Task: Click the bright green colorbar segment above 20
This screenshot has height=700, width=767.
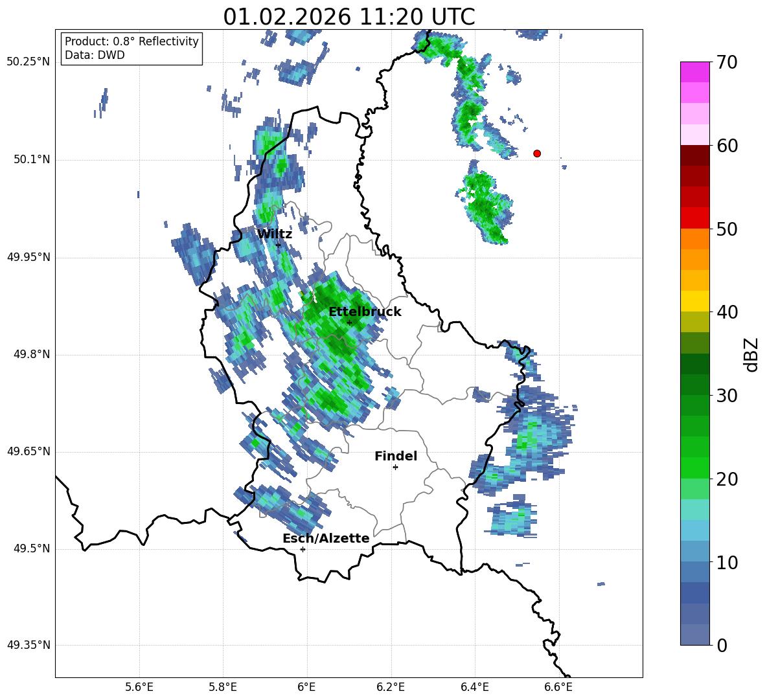Action: click(x=694, y=468)
